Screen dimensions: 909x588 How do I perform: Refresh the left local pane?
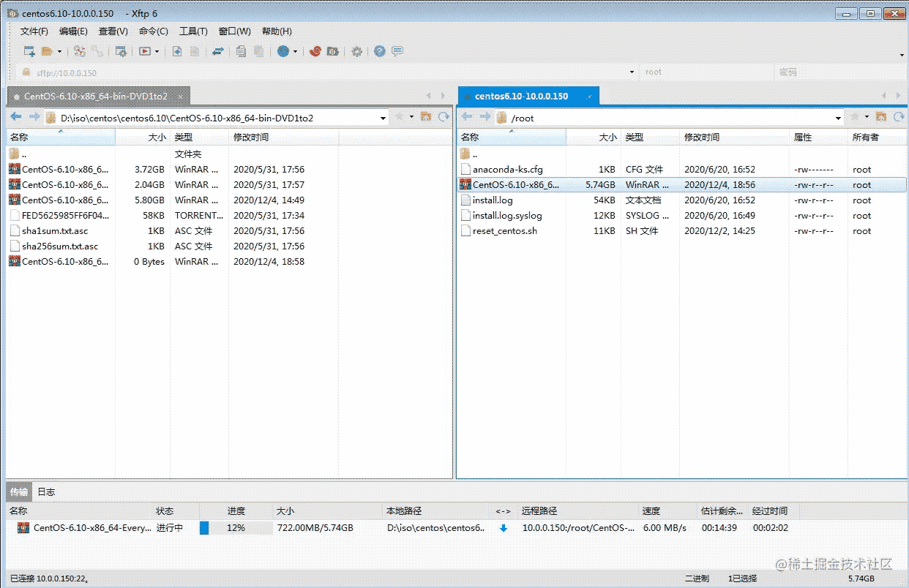point(444,117)
